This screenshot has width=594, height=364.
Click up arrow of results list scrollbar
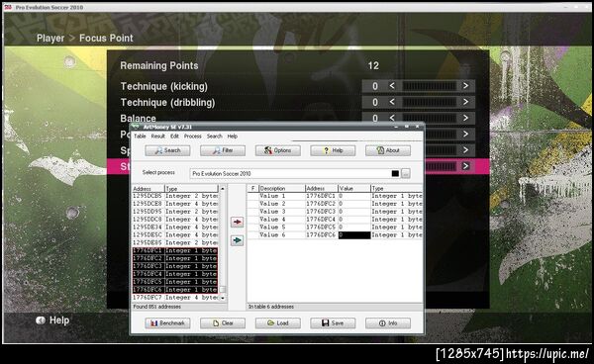(x=223, y=189)
